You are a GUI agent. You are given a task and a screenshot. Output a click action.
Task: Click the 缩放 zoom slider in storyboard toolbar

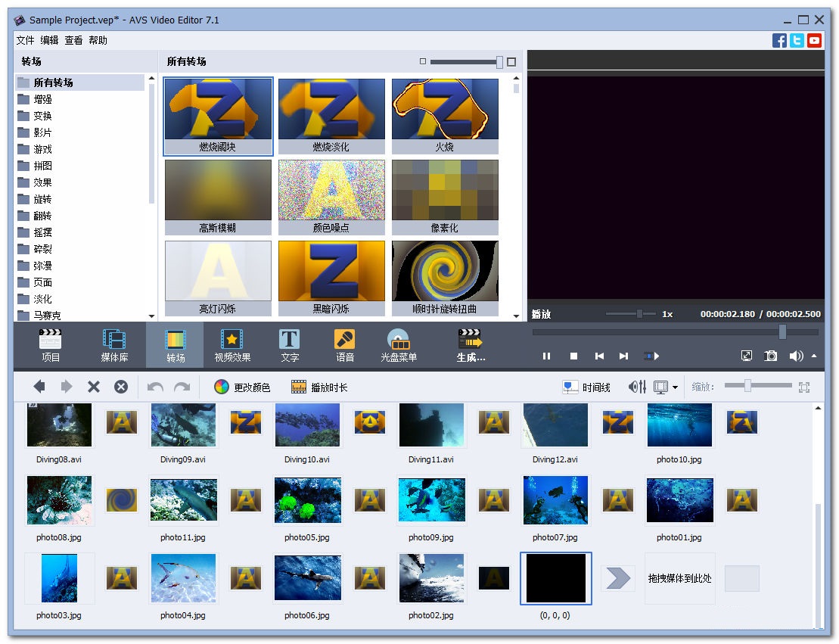tap(747, 386)
